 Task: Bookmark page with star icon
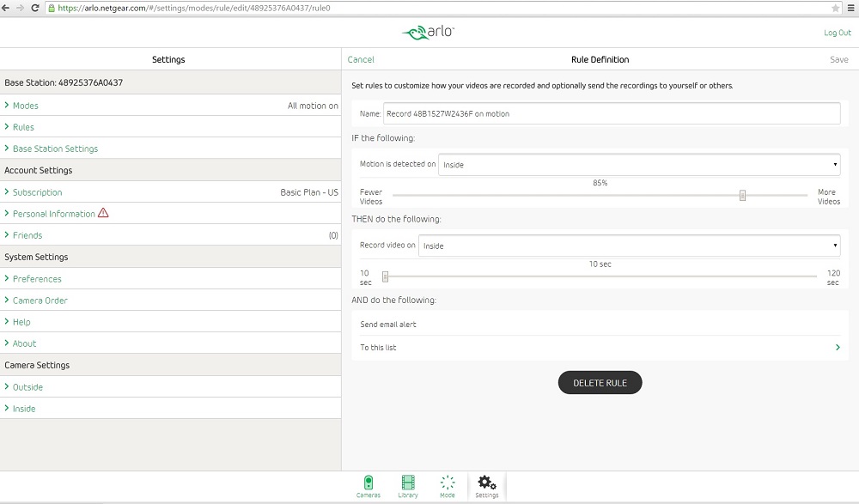835,8
